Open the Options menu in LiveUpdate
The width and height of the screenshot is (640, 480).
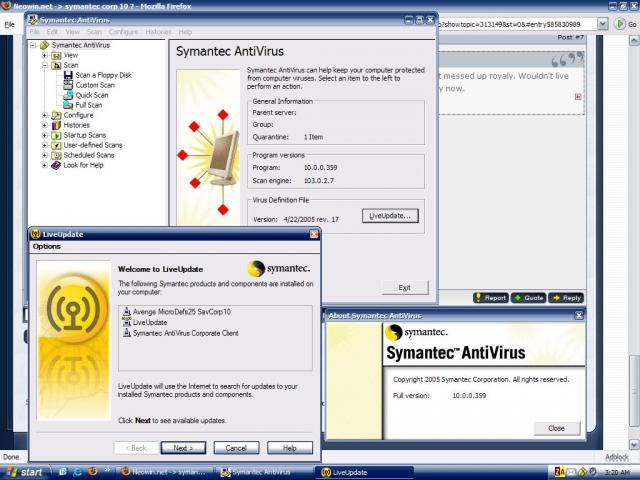coord(47,247)
